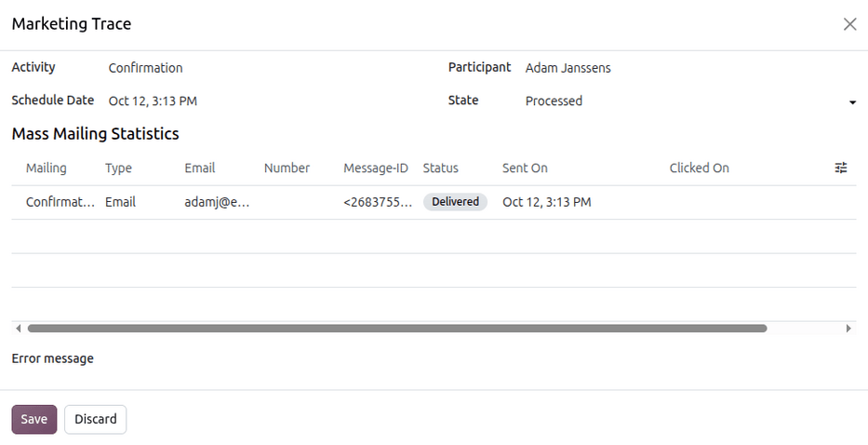The width and height of the screenshot is (868, 445).
Task: Click the Discard button
Action: (95, 419)
